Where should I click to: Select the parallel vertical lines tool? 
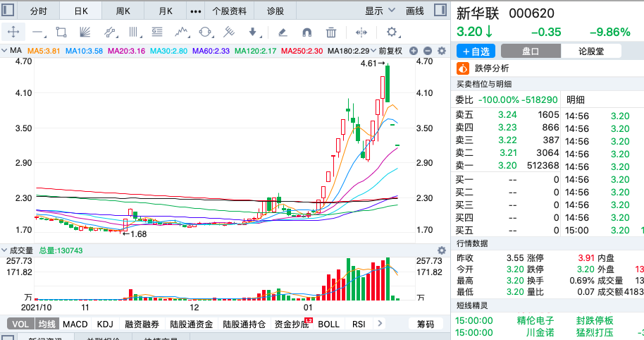click(x=133, y=32)
